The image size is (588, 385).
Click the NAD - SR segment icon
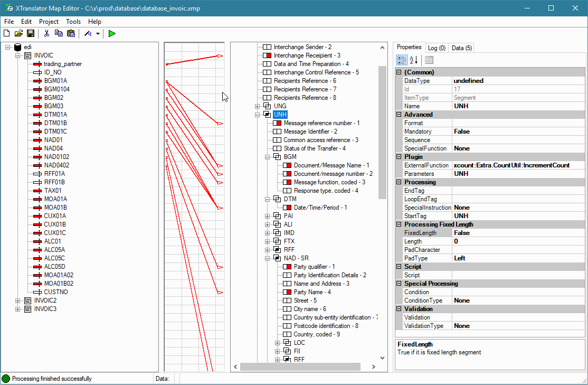tap(277, 258)
